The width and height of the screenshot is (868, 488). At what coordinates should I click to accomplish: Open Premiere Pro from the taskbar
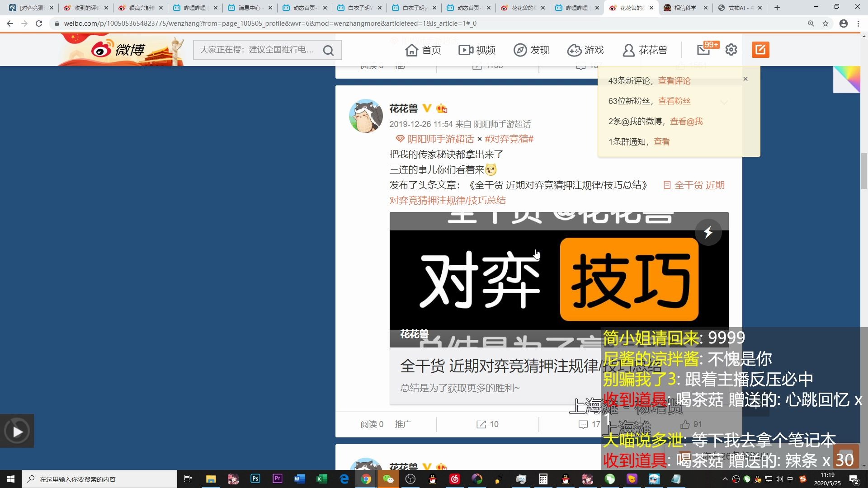[278, 479]
